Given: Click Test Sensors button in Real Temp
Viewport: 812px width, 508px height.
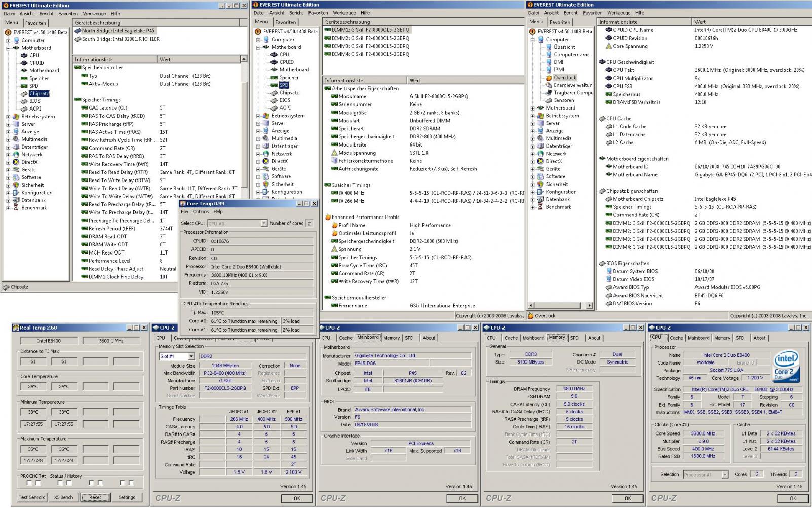Looking at the screenshot, I should [x=32, y=497].
